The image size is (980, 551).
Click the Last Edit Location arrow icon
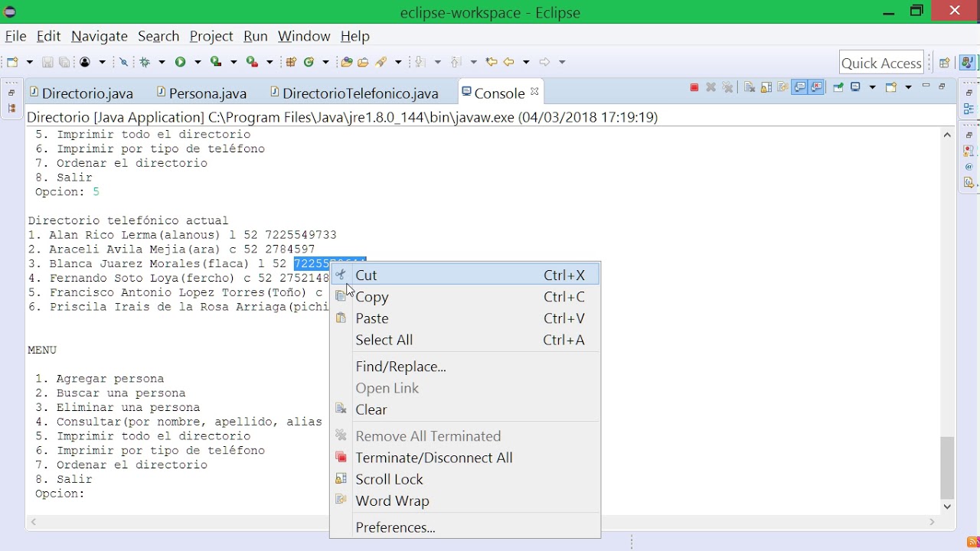click(x=491, y=62)
